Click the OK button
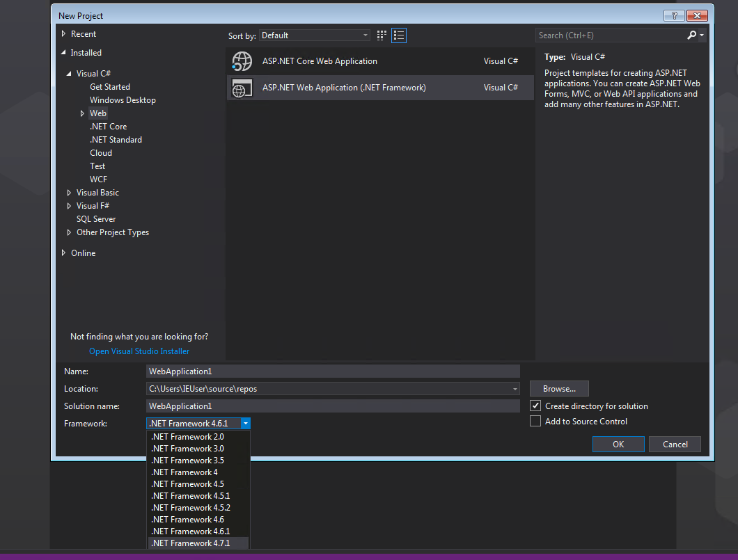The height and width of the screenshot is (560, 738). pyautogui.click(x=618, y=445)
